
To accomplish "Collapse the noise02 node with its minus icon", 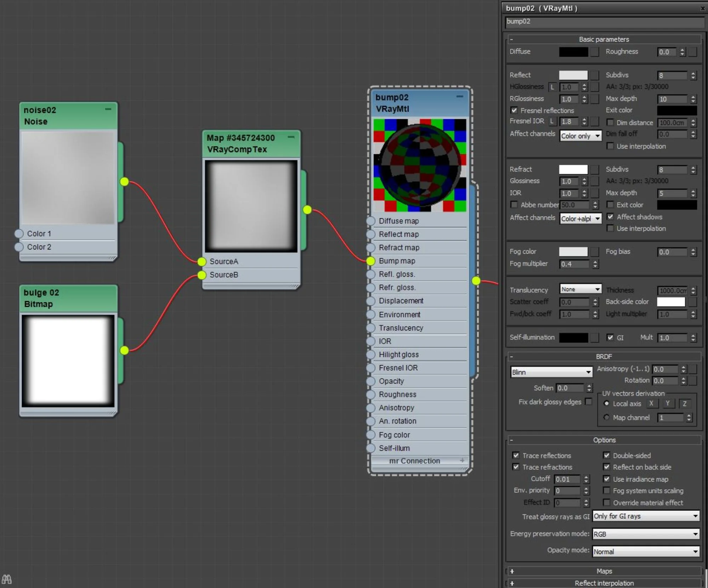I will pyautogui.click(x=108, y=109).
